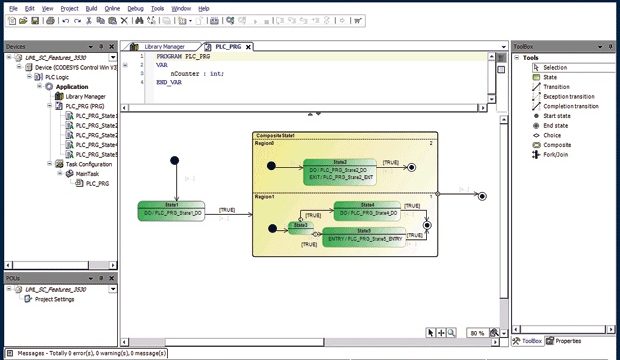Click the 80 % zoom level field

click(477, 333)
